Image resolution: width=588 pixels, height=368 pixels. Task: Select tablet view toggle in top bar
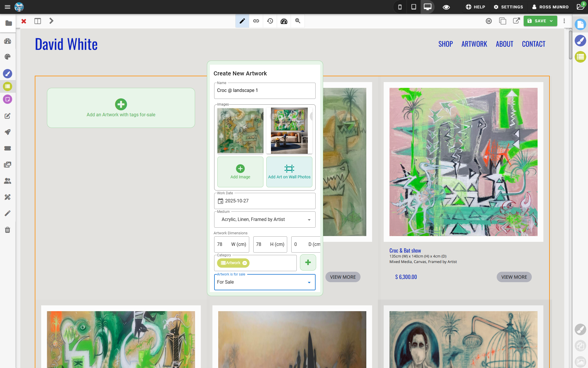pyautogui.click(x=414, y=7)
